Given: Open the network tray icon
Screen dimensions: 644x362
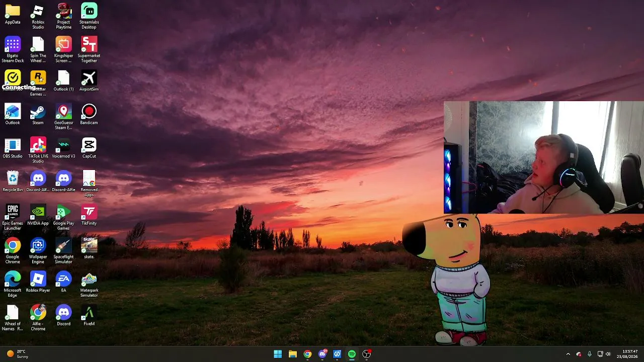Looking at the screenshot, I should pos(600,354).
